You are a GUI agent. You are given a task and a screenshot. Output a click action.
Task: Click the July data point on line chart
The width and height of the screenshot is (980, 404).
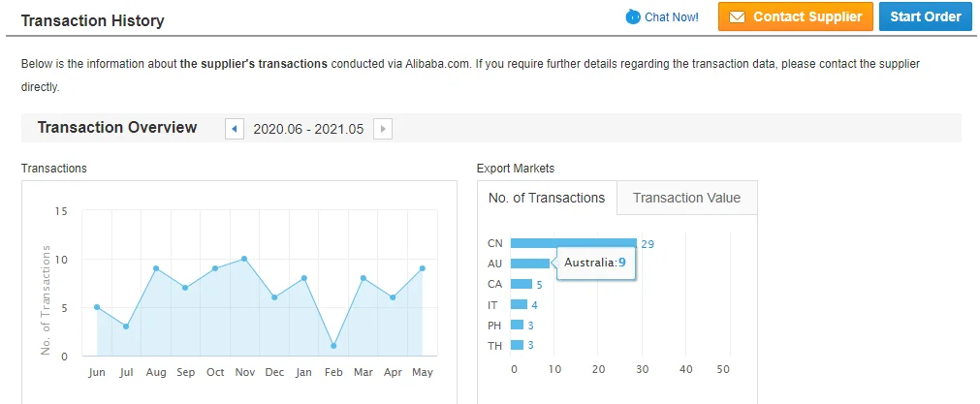[126, 326]
